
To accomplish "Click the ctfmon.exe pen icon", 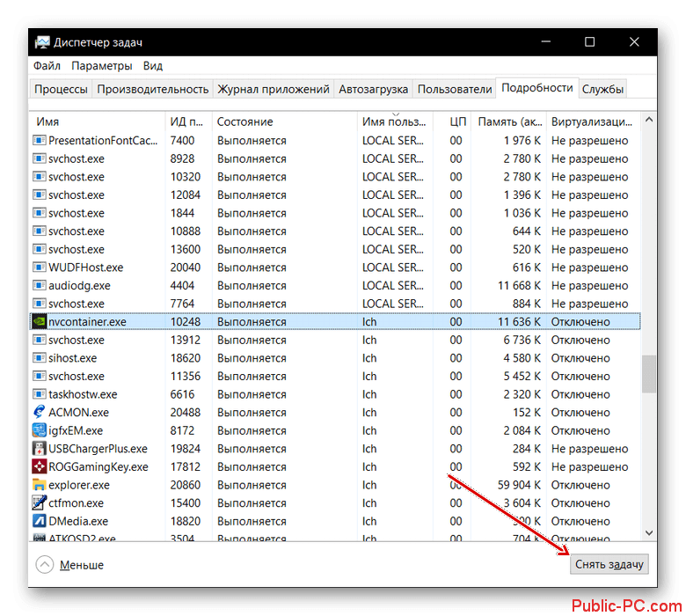I will 40,503.
